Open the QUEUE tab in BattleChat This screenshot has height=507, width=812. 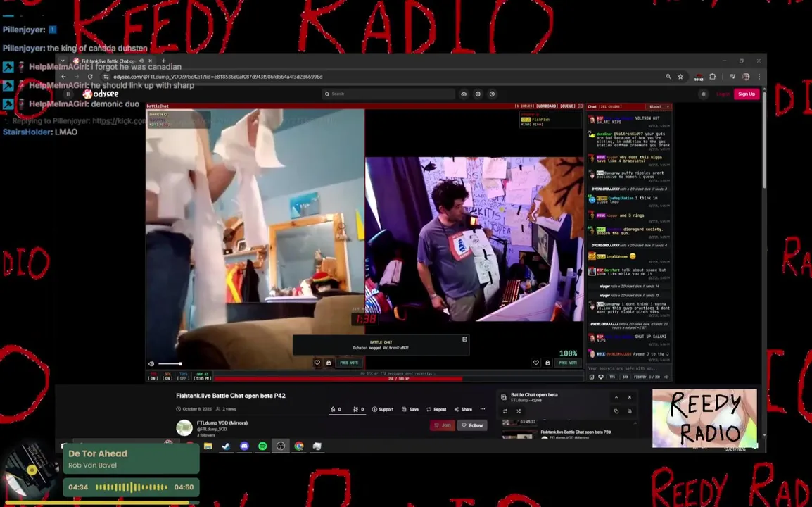568,106
